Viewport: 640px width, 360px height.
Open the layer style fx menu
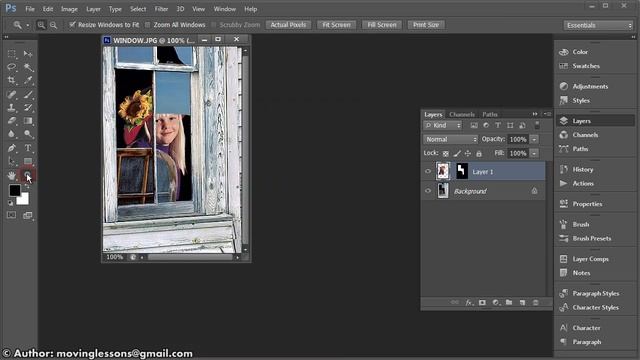click(x=469, y=302)
